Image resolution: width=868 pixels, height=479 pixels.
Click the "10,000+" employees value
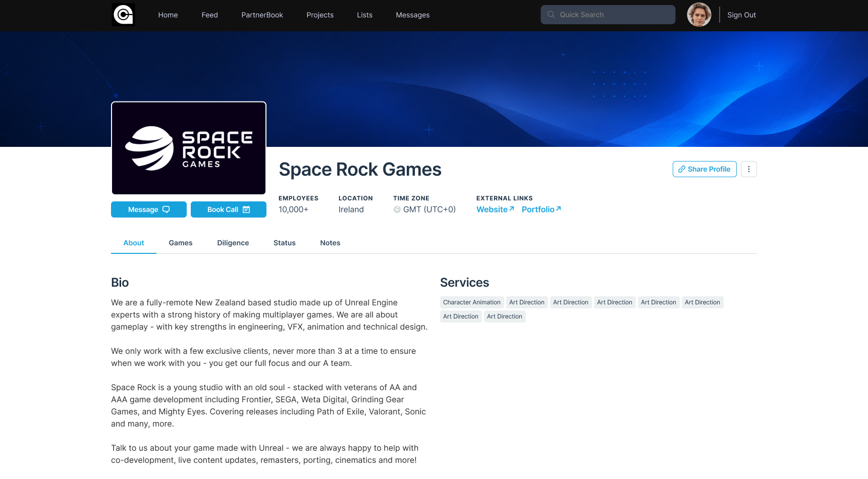[x=294, y=209]
